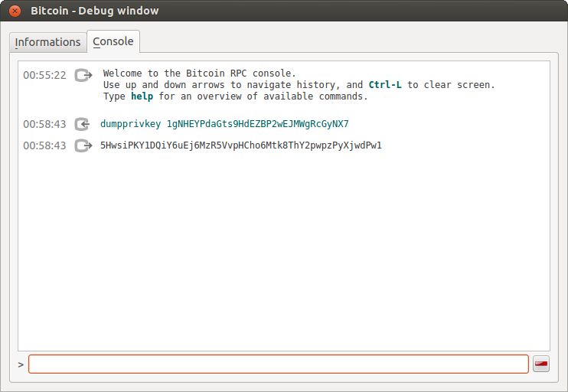Clear console with the red button

(541, 364)
